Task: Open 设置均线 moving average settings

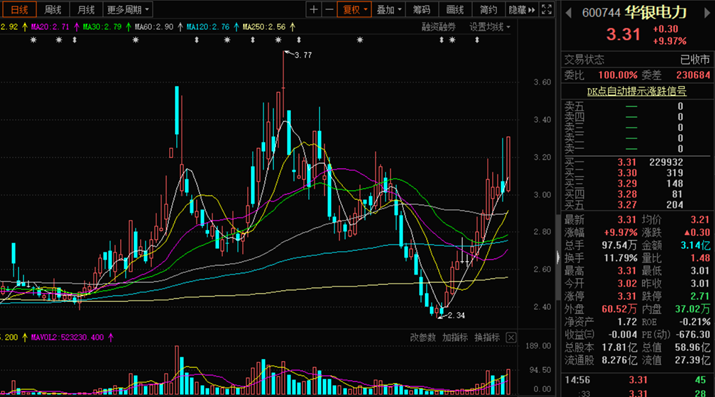Action: [x=490, y=27]
